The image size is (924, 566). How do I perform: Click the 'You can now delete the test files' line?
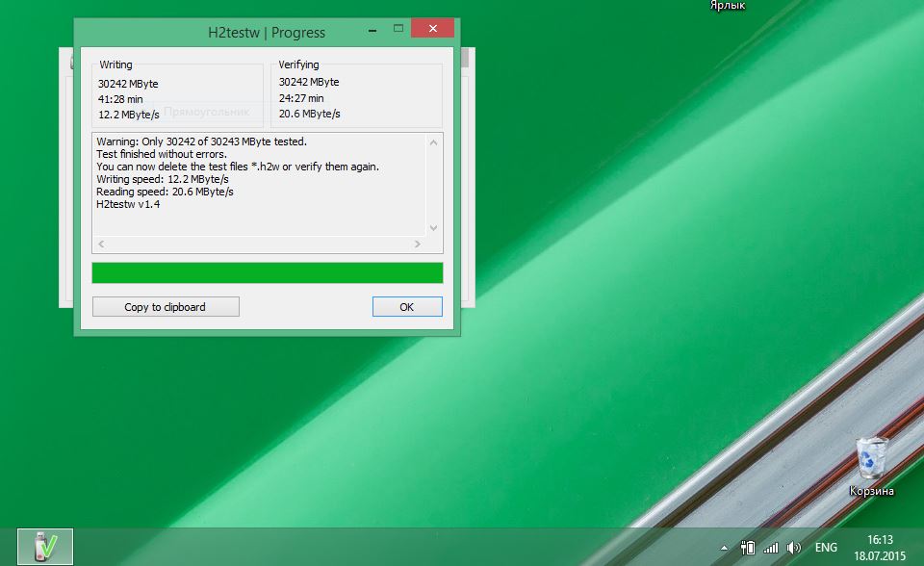[x=238, y=167]
